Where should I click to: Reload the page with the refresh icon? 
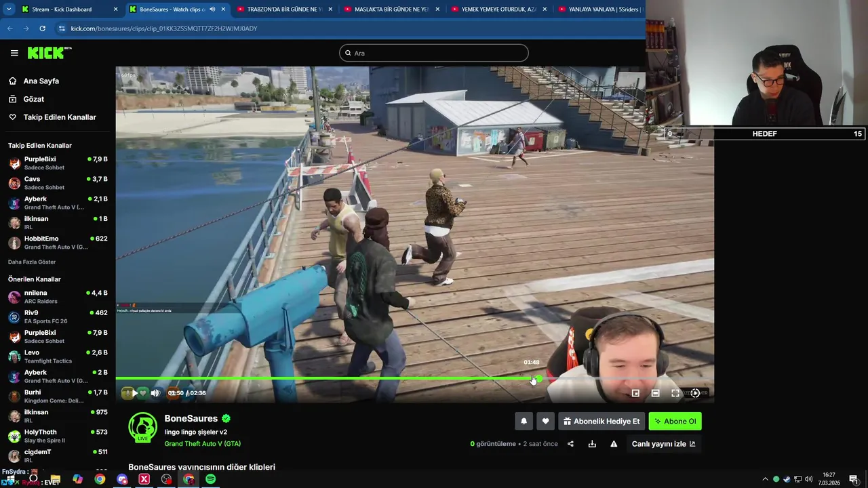pyautogui.click(x=43, y=28)
